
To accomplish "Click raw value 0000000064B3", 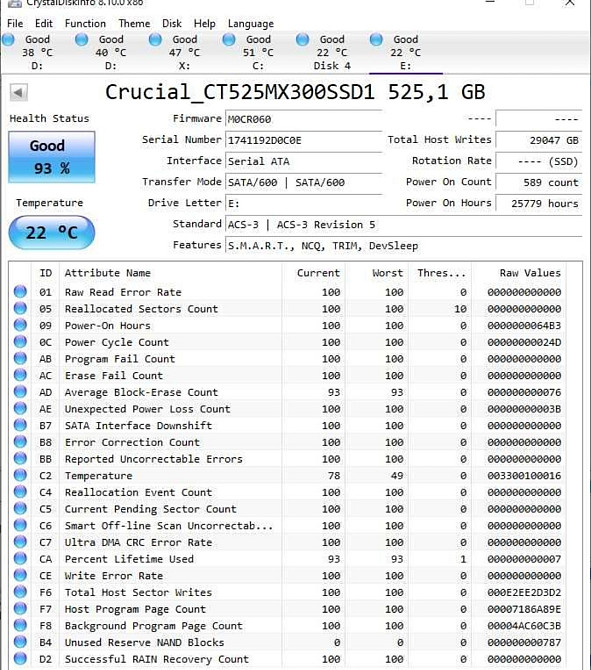I will coord(524,326).
